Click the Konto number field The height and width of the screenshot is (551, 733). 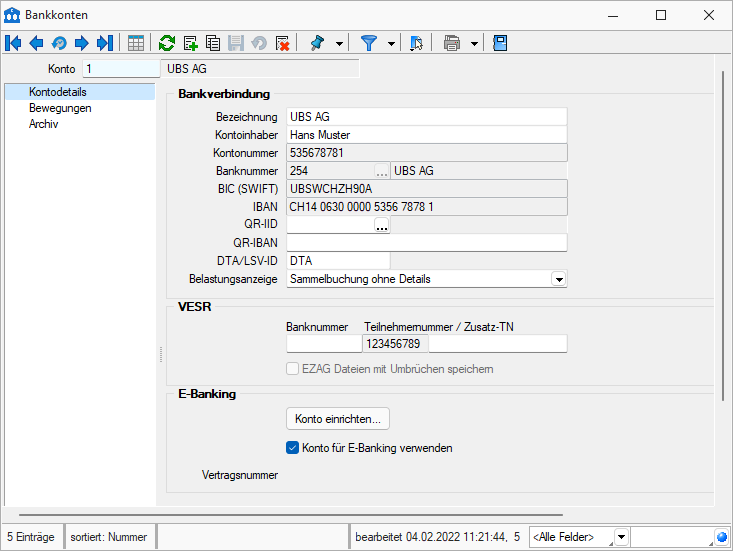pos(122,69)
